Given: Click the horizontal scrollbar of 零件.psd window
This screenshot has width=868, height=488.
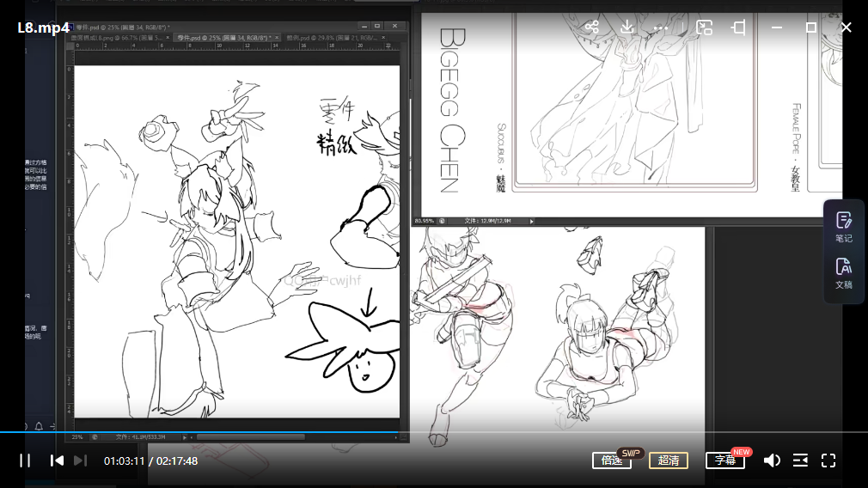Looking at the screenshot, I should [x=250, y=437].
